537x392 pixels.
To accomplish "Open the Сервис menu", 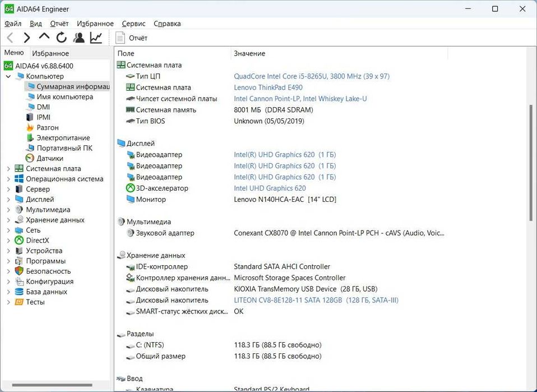I will pos(133,24).
